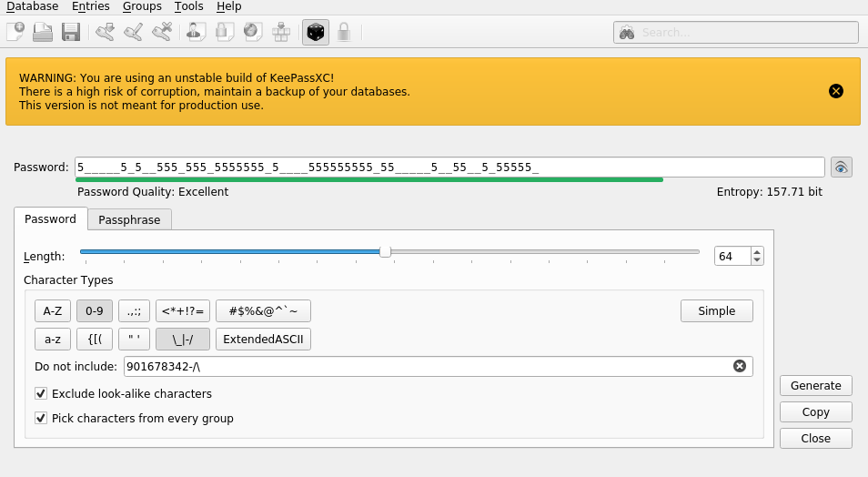Image resolution: width=868 pixels, height=477 pixels.
Task: Click the Add new entry key icon
Action: coord(106,32)
